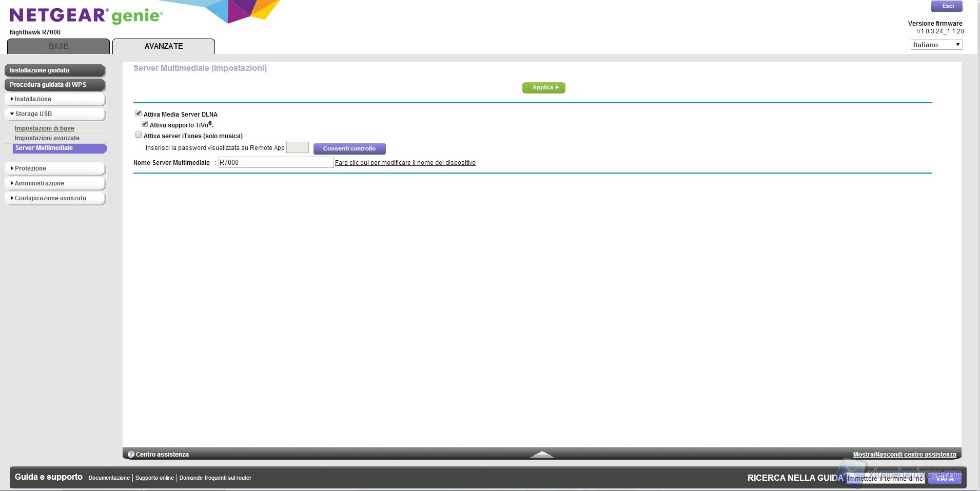980x491 pixels.
Task: Toggle Attiva supporto TiVo checkbox
Action: point(145,124)
